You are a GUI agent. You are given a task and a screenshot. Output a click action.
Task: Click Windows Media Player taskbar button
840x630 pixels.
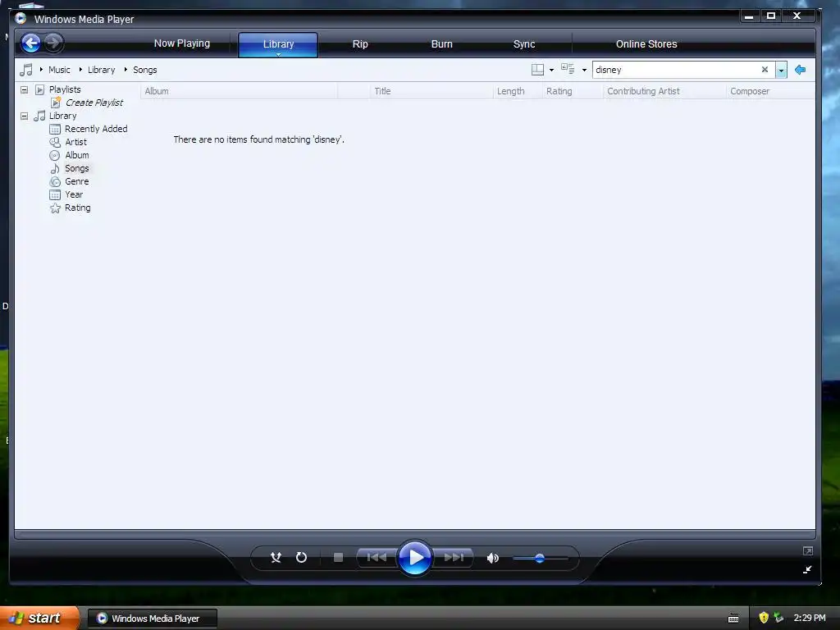152,619
